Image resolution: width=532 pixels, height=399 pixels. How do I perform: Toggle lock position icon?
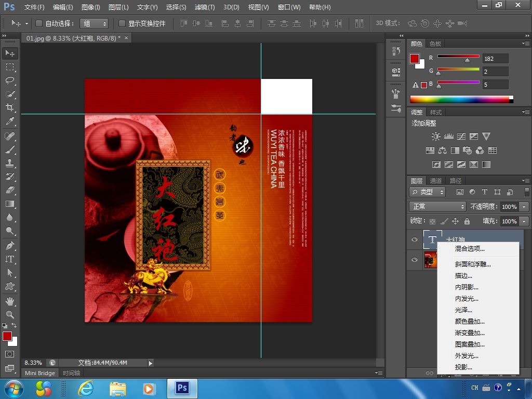[455, 221]
